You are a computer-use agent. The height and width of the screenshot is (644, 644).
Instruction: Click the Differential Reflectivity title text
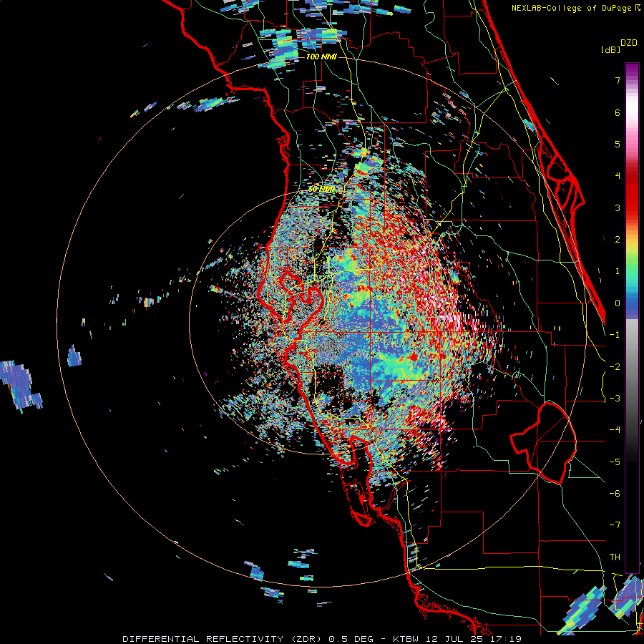223,639
